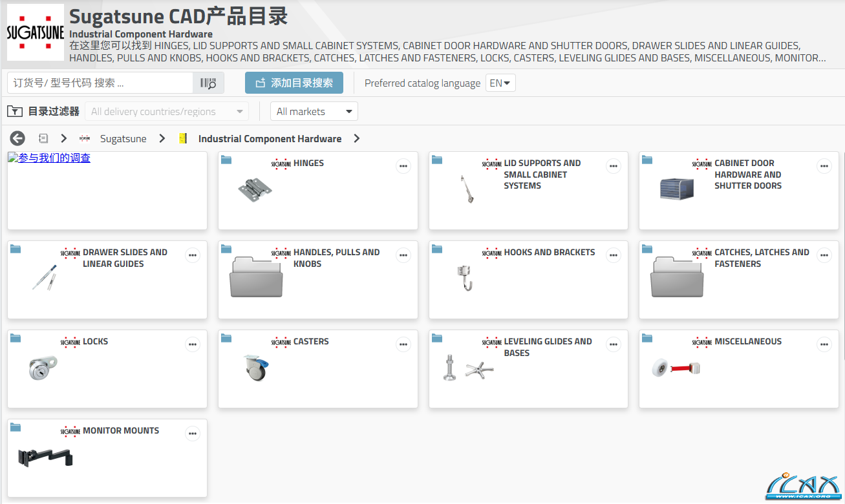Screen dimensions: 845x504
Task: Open more options for CASTERS card
Action: [x=403, y=344]
